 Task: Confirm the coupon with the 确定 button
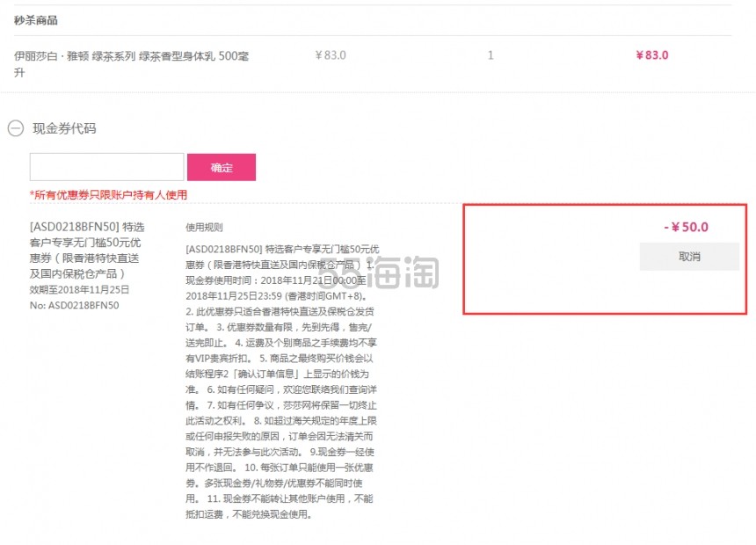[x=222, y=167]
